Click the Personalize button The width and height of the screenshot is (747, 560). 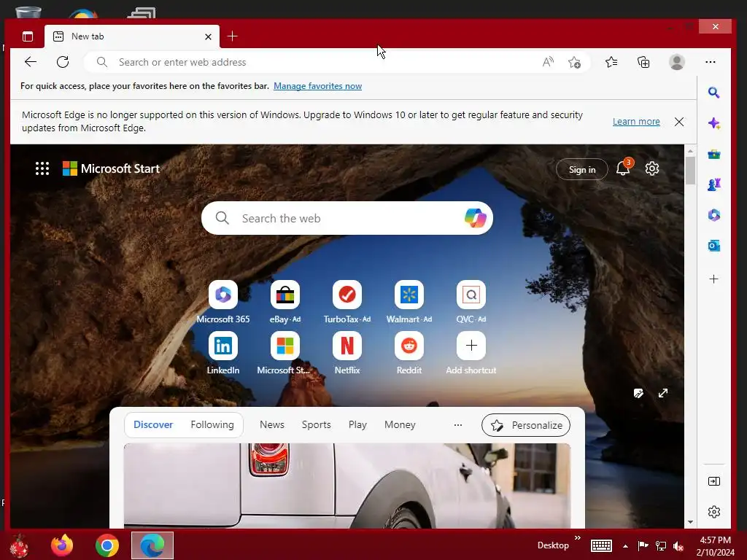click(526, 425)
